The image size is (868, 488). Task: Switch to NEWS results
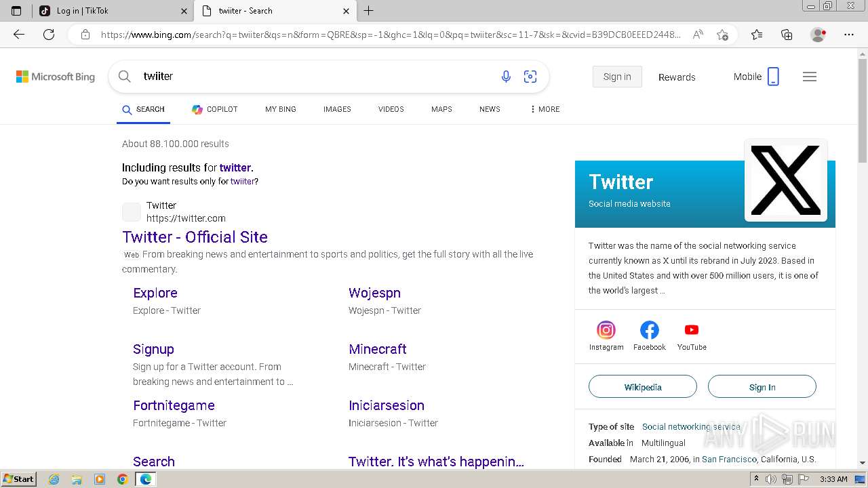point(490,109)
